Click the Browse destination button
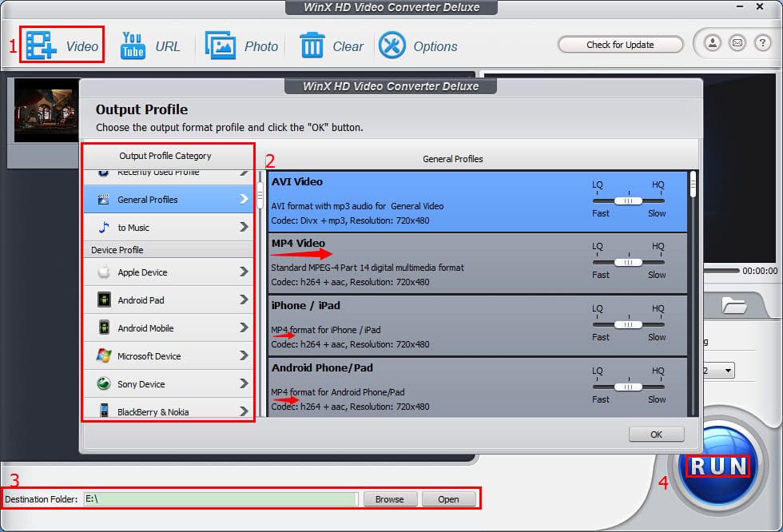The width and height of the screenshot is (783, 532). [x=390, y=499]
